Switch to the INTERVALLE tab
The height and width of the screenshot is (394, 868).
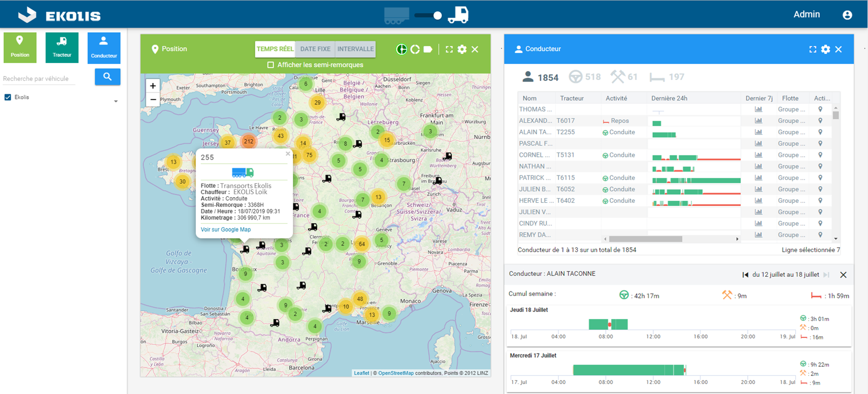(x=355, y=49)
